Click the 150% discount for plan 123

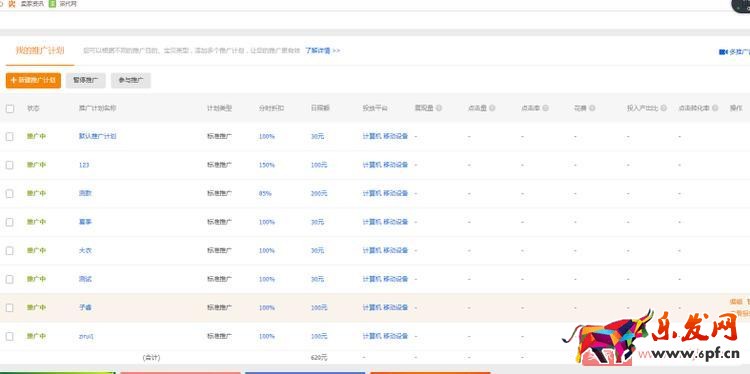[267, 165]
